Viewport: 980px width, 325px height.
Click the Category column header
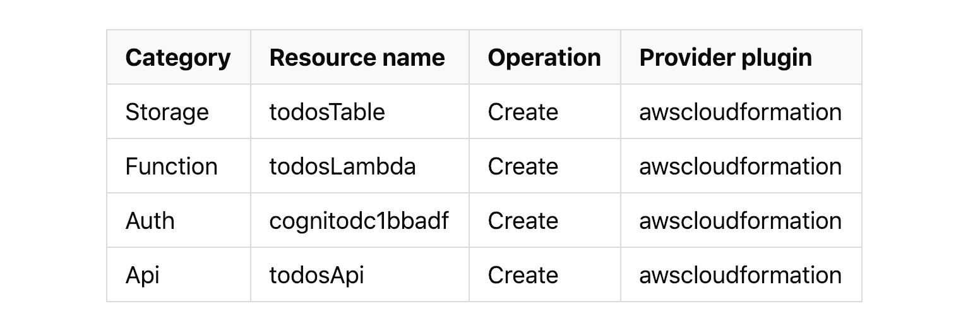point(178,58)
